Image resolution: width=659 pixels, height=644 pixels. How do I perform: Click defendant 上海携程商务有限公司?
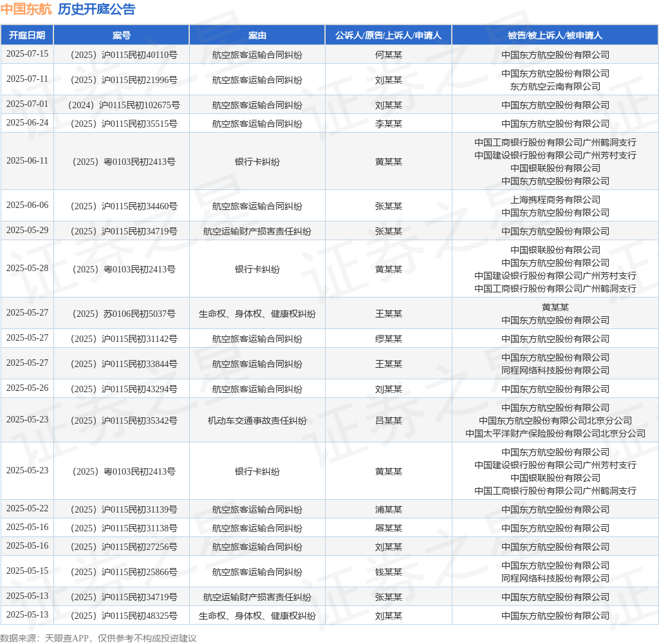555,200
